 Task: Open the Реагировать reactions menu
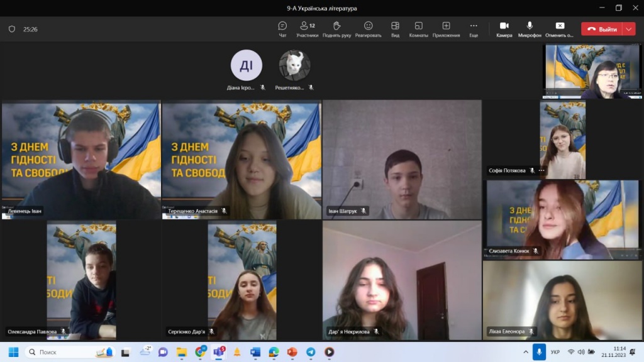[x=368, y=29]
